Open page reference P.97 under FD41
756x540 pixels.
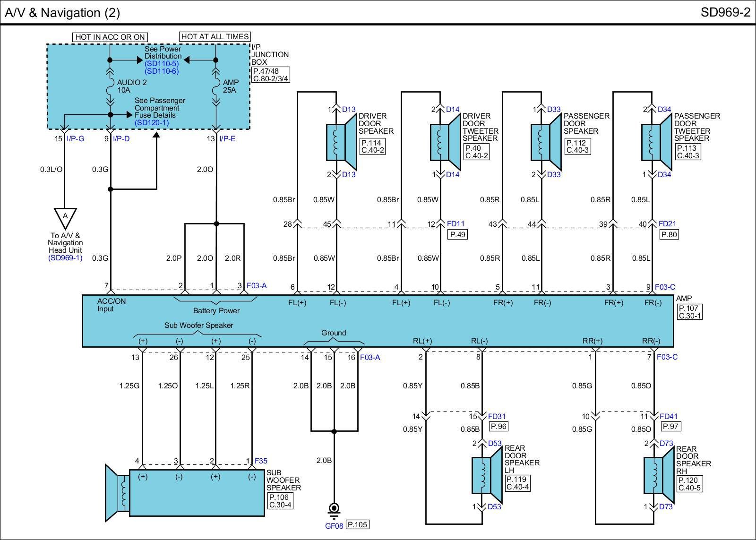pos(671,426)
